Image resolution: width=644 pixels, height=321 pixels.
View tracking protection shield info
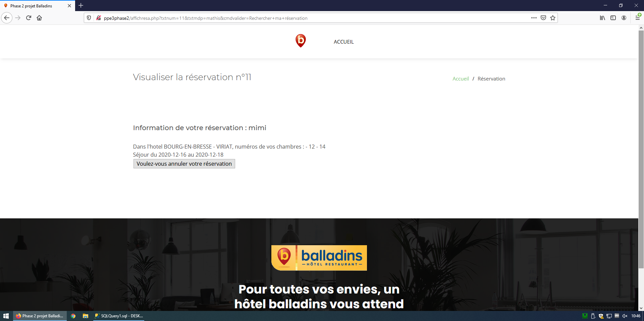pos(89,18)
